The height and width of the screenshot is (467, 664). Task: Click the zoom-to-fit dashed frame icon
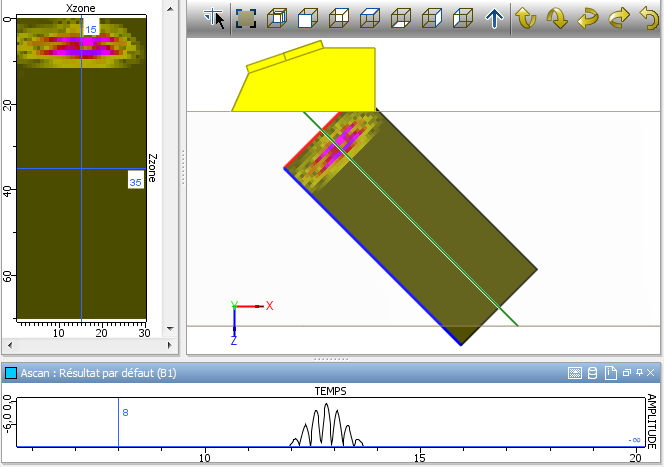[x=245, y=18]
